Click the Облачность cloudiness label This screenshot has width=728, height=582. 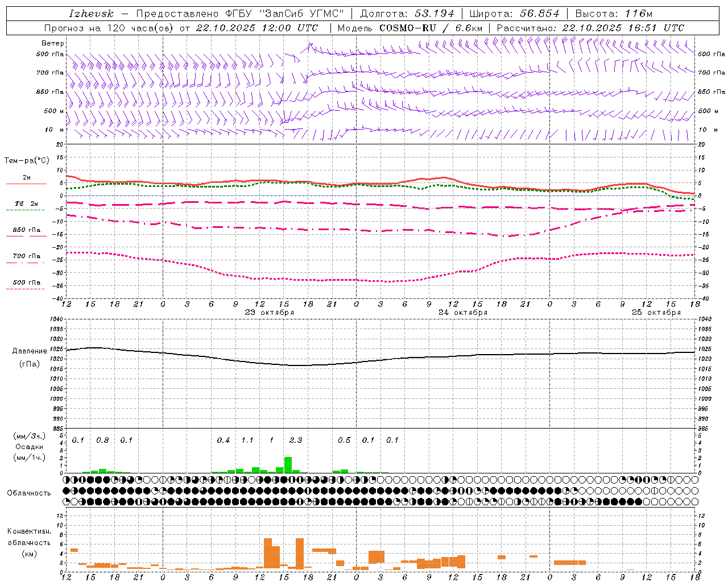[x=29, y=493]
